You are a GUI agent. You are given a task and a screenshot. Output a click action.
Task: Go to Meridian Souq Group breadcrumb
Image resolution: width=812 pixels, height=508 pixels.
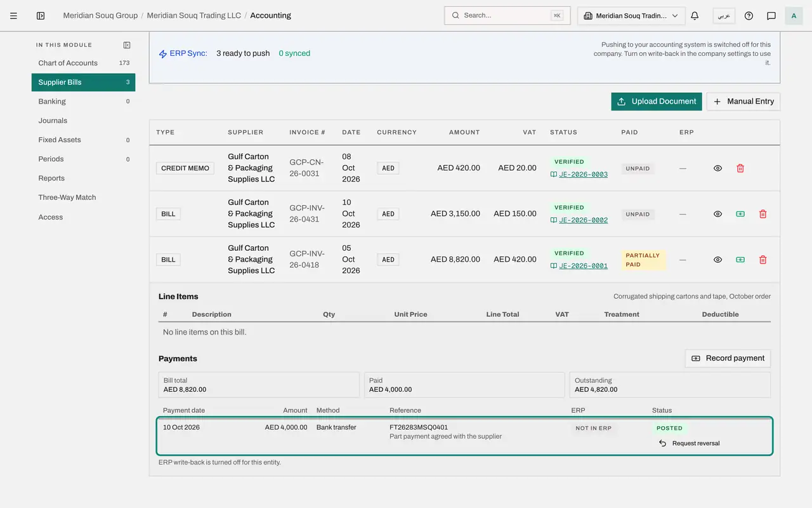tap(100, 16)
